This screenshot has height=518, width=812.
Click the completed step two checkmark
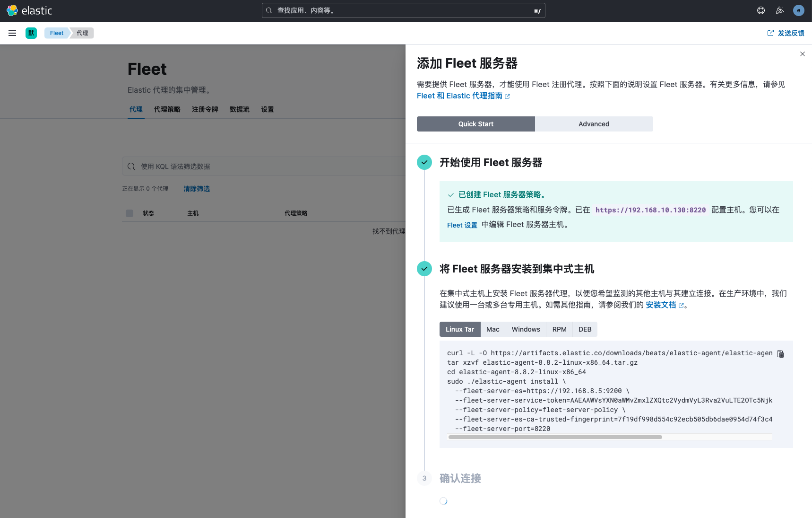[424, 269]
